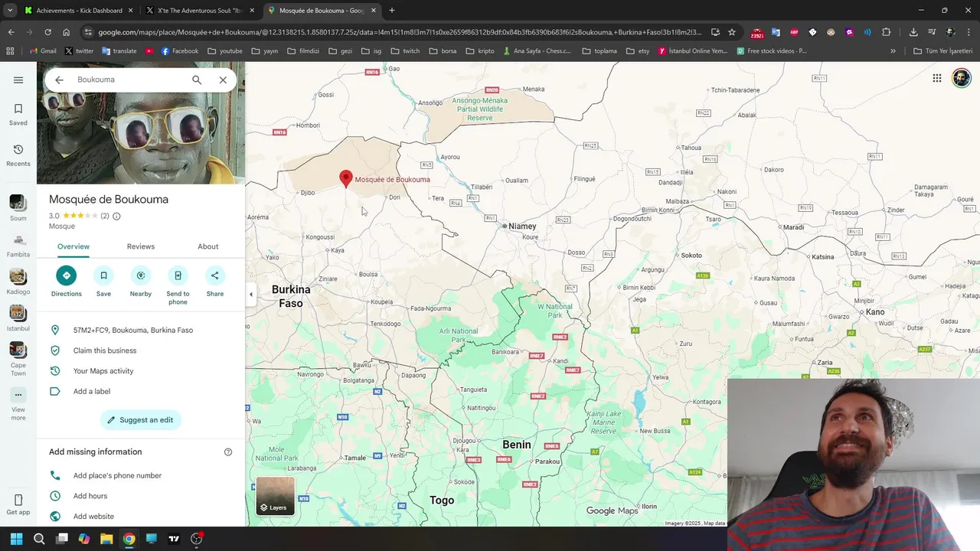Click the Nearby button
980x551 pixels.
coord(141,281)
